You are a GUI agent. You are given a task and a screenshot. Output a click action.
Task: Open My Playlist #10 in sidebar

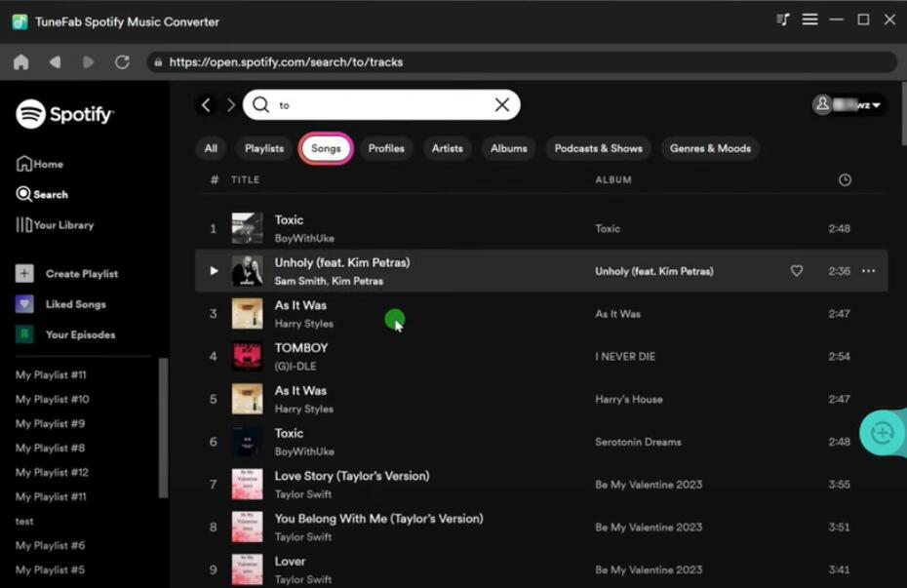click(52, 400)
